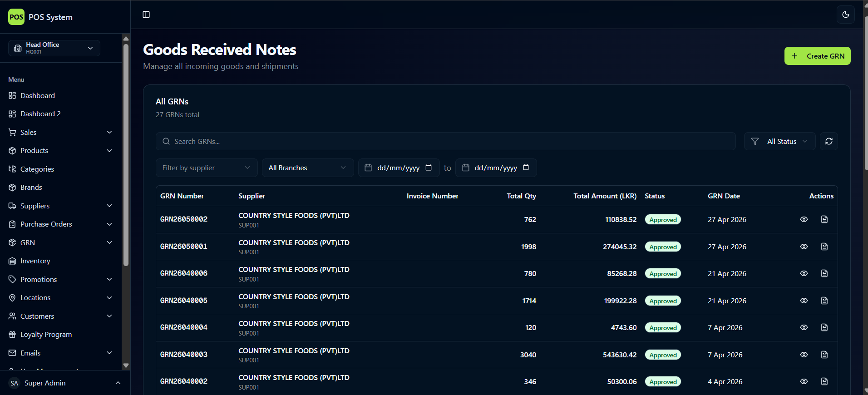The width and height of the screenshot is (868, 395).
Task: View GRN26040003 with eye icon
Action: 804,355
